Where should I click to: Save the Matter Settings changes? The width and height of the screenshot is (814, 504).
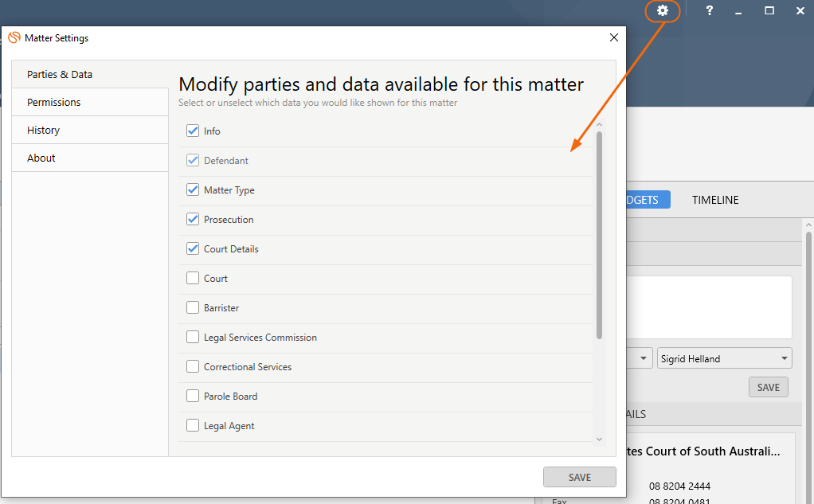pyautogui.click(x=579, y=477)
